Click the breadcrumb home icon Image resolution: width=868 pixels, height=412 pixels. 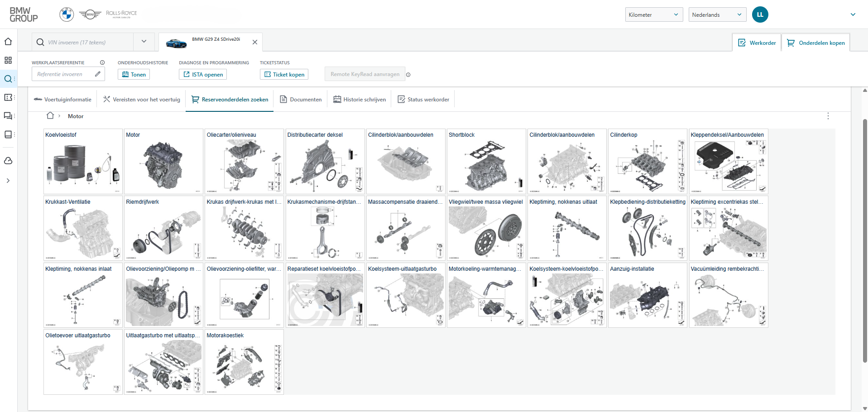[x=50, y=116]
